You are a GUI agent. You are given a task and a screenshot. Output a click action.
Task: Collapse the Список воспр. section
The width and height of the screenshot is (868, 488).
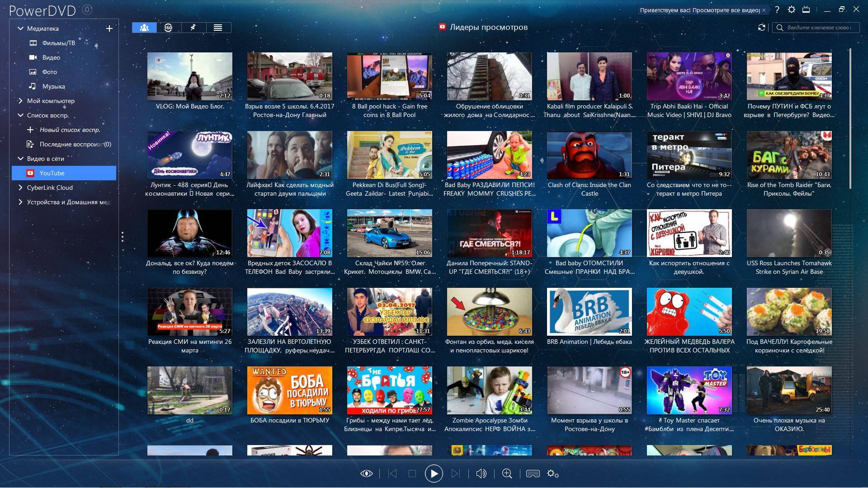tap(20, 115)
